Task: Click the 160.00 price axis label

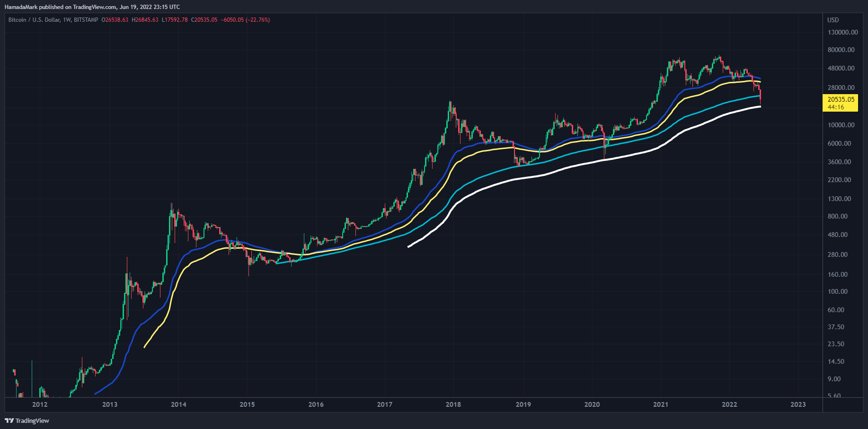Action: (x=838, y=274)
